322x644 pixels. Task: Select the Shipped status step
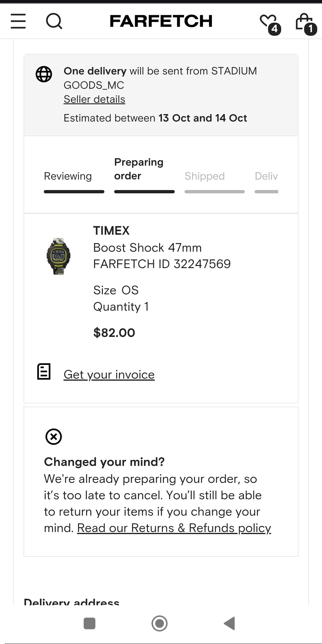coord(205,176)
